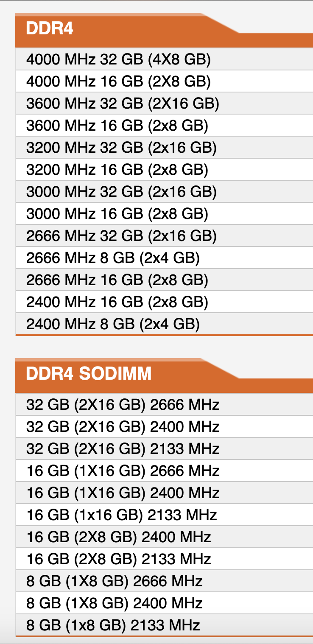Select SODIMM 32 GB (2X16 GB) 2666 MHz
The image size is (313, 644).
pyautogui.click(x=123, y=404)
